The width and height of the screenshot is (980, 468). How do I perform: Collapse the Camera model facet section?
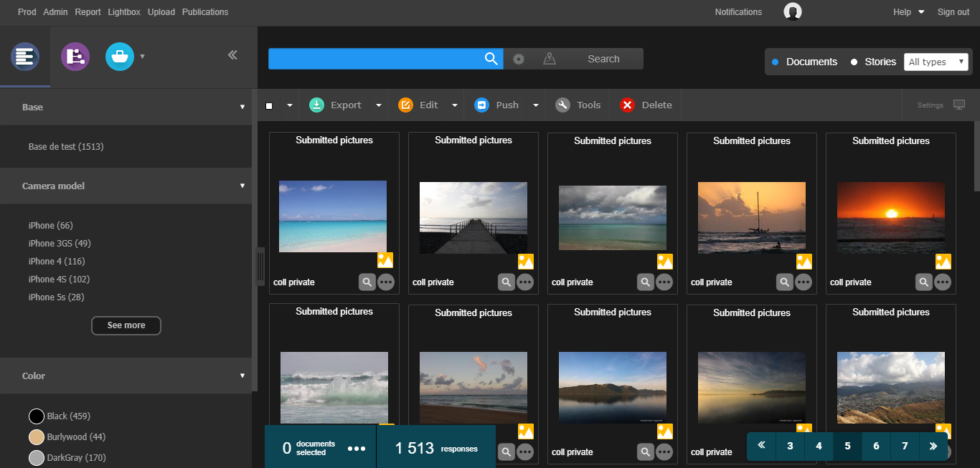[x=242, y=186]
